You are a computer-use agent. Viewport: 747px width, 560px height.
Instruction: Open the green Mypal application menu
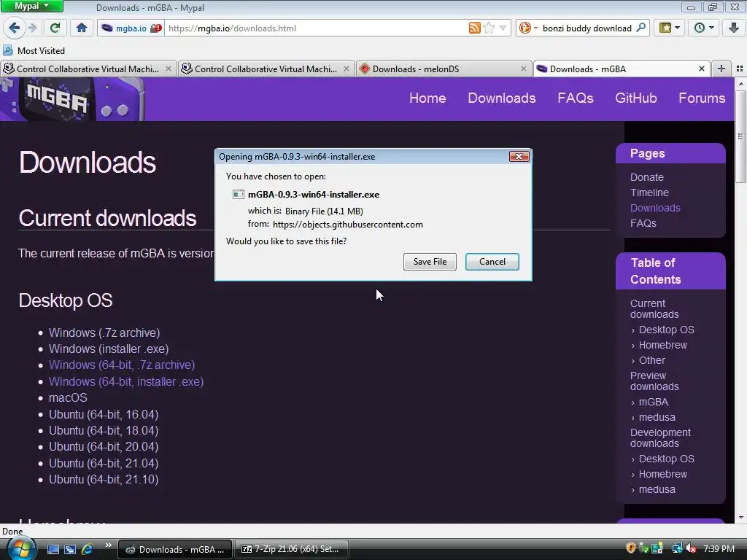31,6
